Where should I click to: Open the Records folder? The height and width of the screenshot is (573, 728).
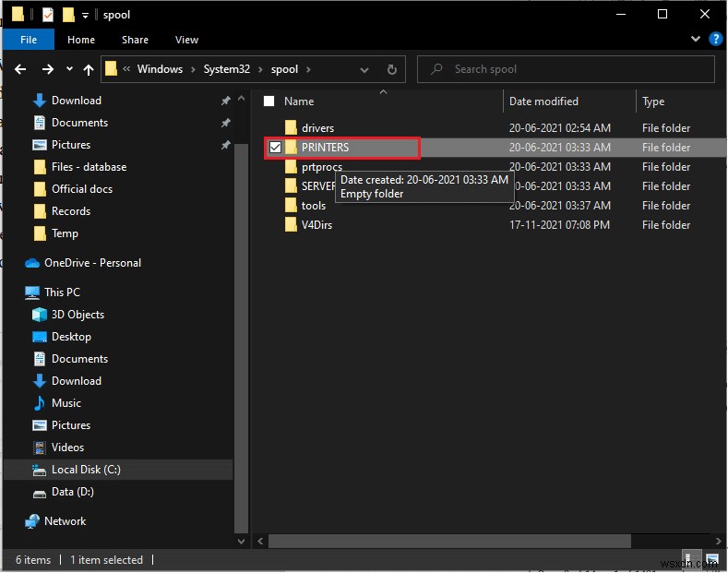(x=70, y=211)
